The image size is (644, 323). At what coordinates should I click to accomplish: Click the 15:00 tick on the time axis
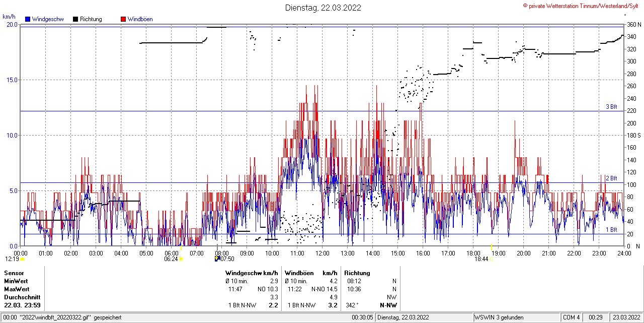(398, 253)
